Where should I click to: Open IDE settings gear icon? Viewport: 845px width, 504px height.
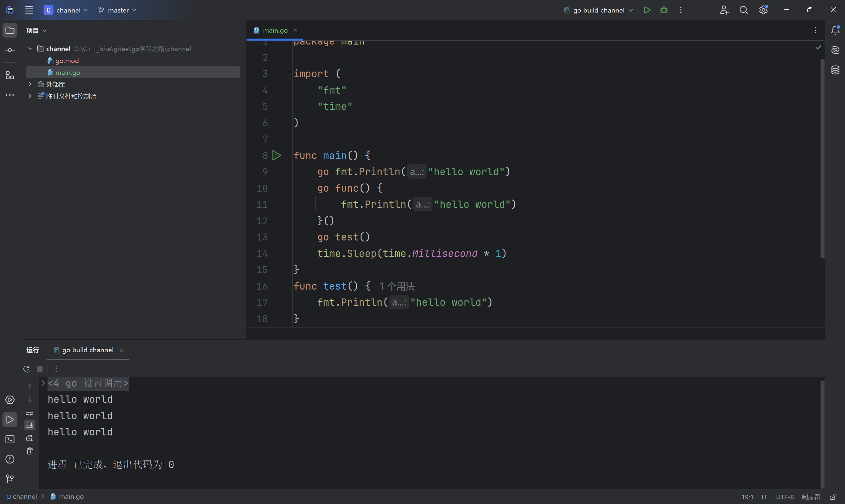(x=763, y=10)
